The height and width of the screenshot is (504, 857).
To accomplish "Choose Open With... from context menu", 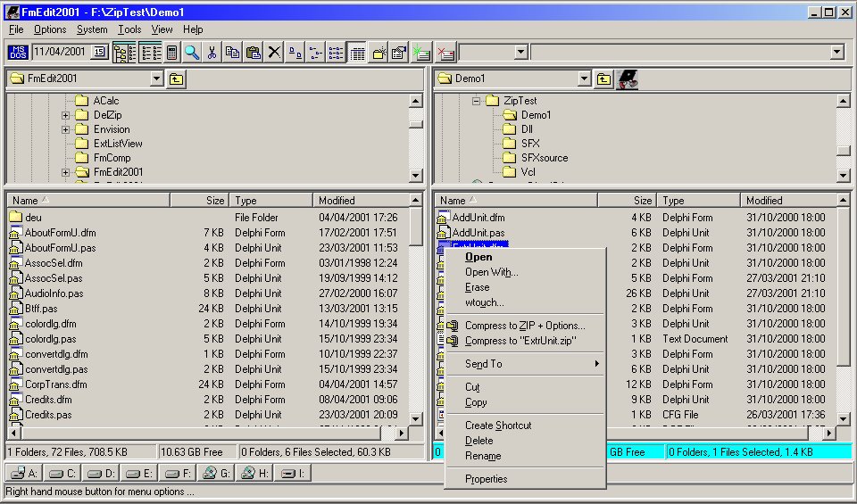I will [x=525, y=272].
